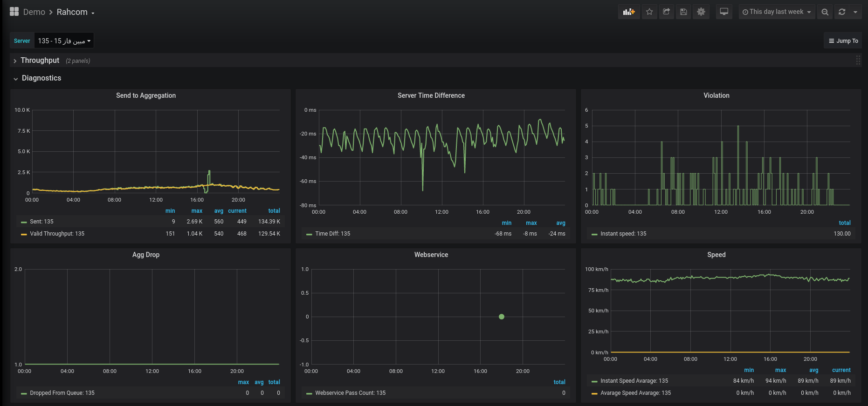Cycle view mode with monitor icon
Image resolution: width=868 pixels, height=406 pixels.
pyautogui.click(x=724, y=12)
